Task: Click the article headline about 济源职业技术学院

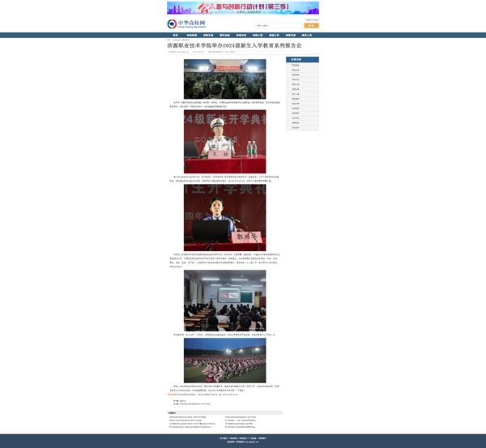Action: (233, 45)
